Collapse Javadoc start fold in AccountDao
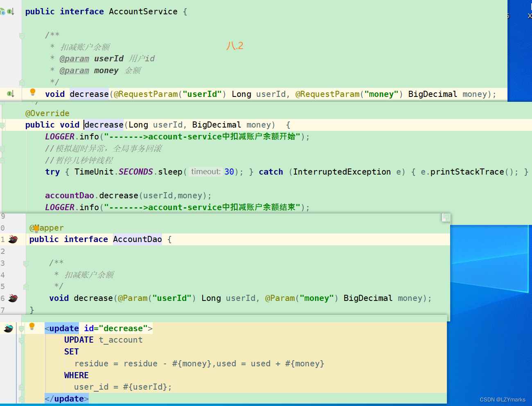Viewport: 532px width, 406px height. pyautogui.click(x=26, y=263)
